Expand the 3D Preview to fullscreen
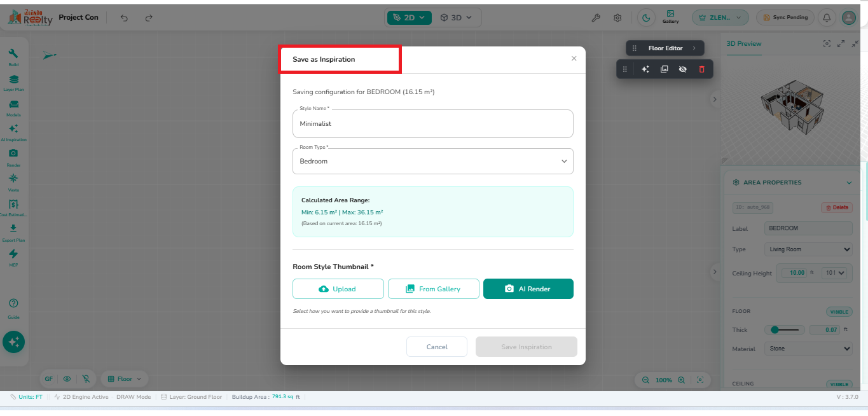The width and height of the screenshot is (868, 416). pos(841,43)
